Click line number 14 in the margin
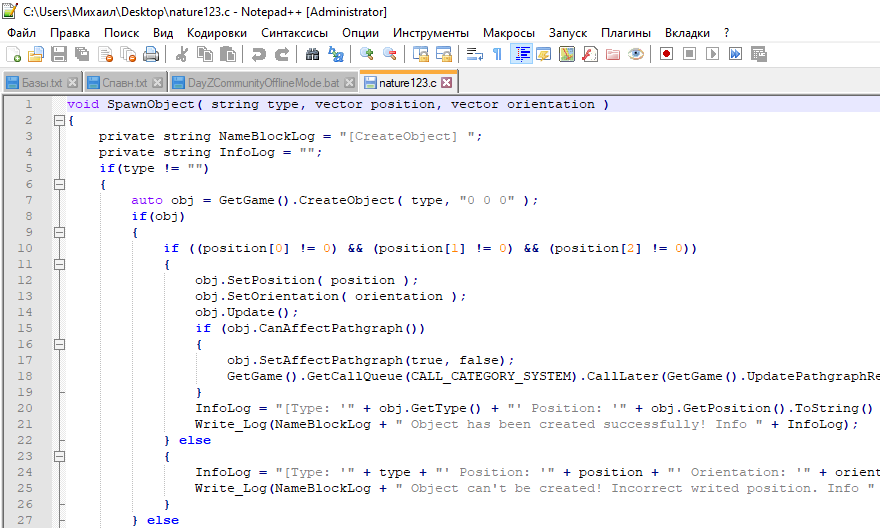Screen dimensions: 880x528 click(25, 312)
